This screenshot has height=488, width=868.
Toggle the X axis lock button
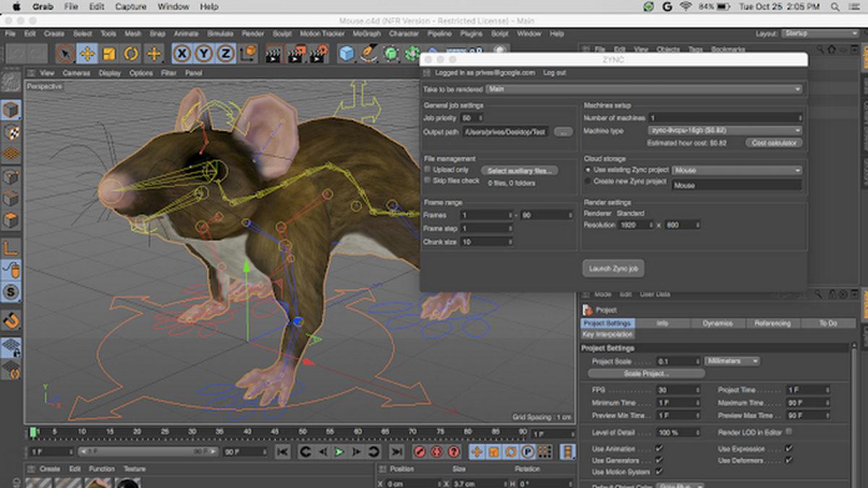click(182, 53)
